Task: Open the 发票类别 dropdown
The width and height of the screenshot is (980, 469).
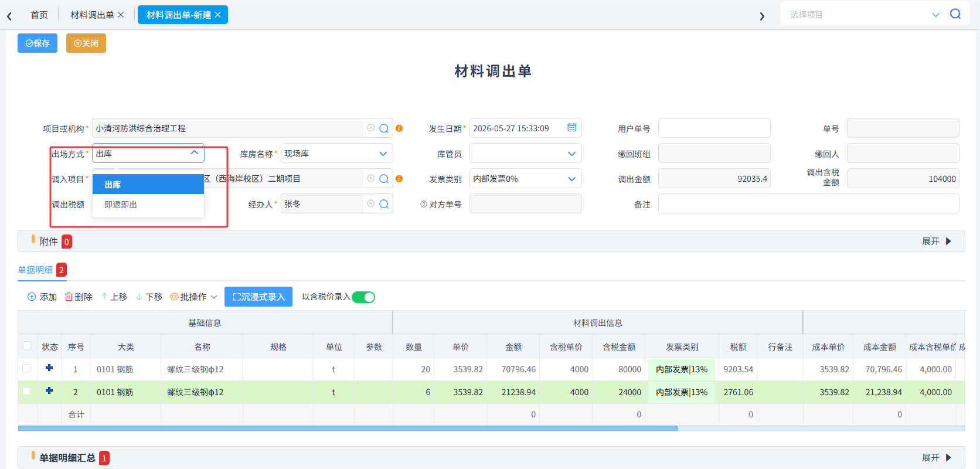Action: [x=571, y=179]
